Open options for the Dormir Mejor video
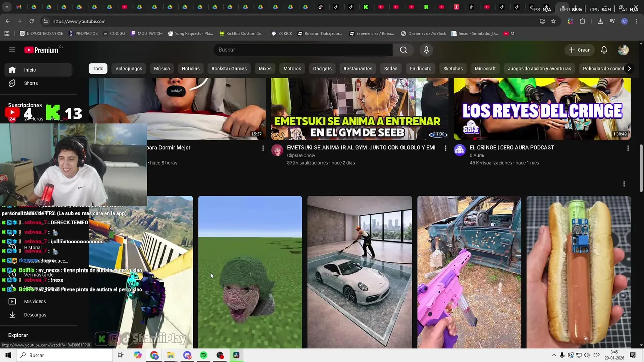 click(x=263, y=148)
